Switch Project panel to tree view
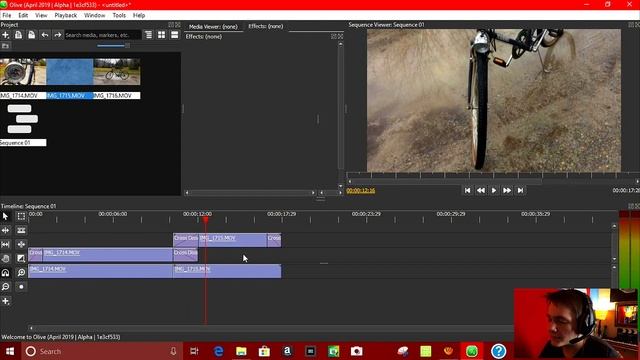640x360 pixels. tap(149, 35)
